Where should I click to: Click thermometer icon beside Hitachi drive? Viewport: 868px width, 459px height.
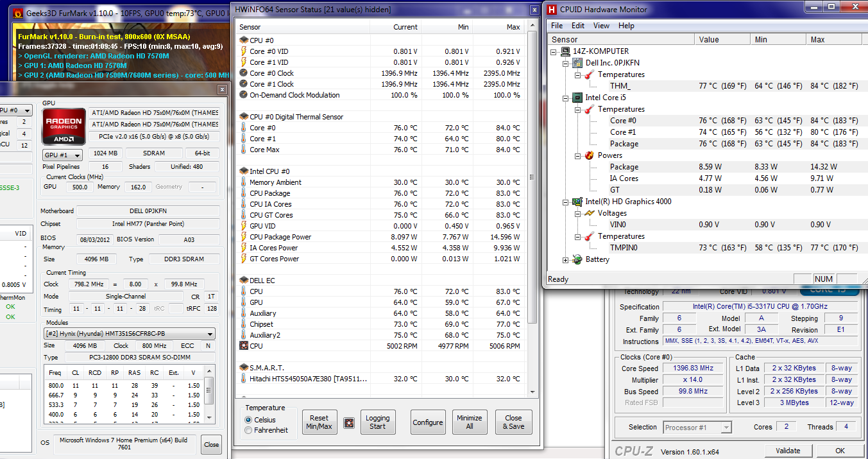coord(243,379)
